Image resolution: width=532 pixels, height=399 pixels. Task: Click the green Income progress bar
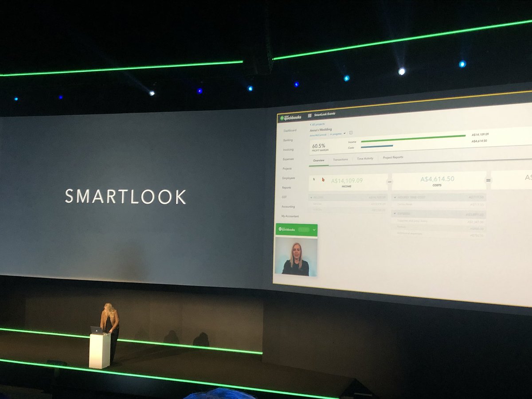[x=413, y=139]
